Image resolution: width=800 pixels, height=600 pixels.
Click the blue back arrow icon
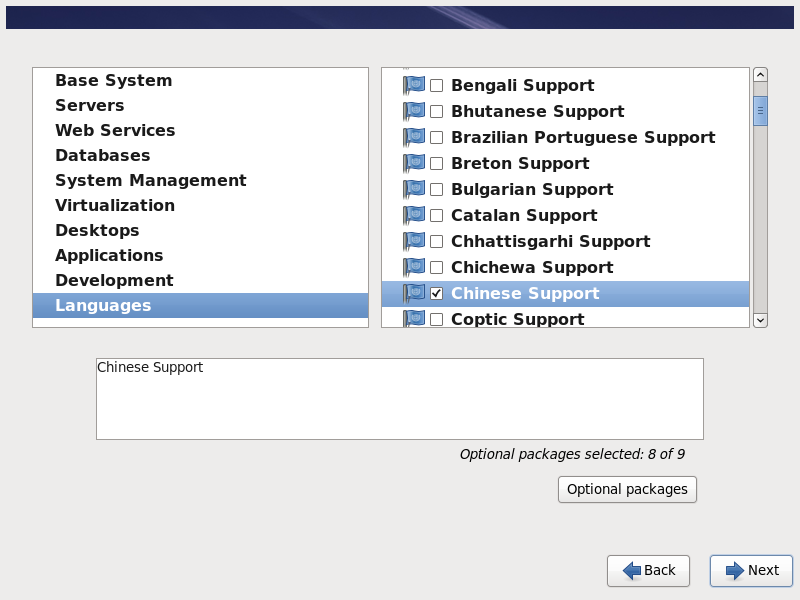[x=632, y=570]
